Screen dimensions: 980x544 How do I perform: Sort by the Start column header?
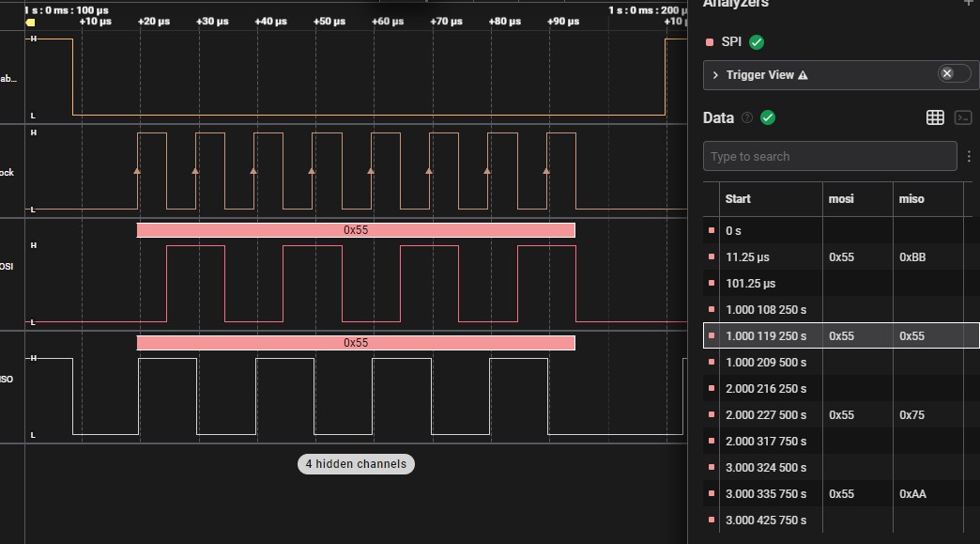(x=738, y=198)
